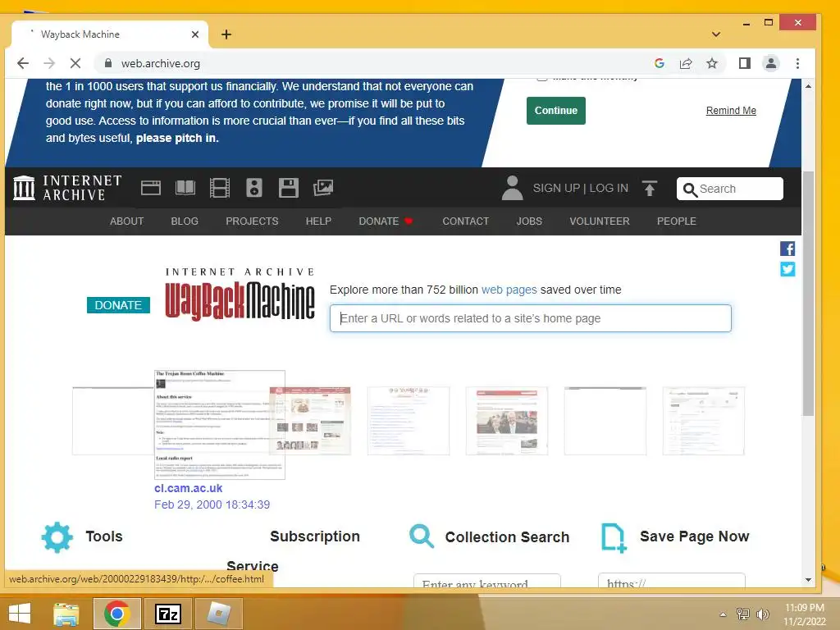The width and height of the screenshot is (840, 630).
Task: Open the HELP menu item
Action: (x=318, y=221)
